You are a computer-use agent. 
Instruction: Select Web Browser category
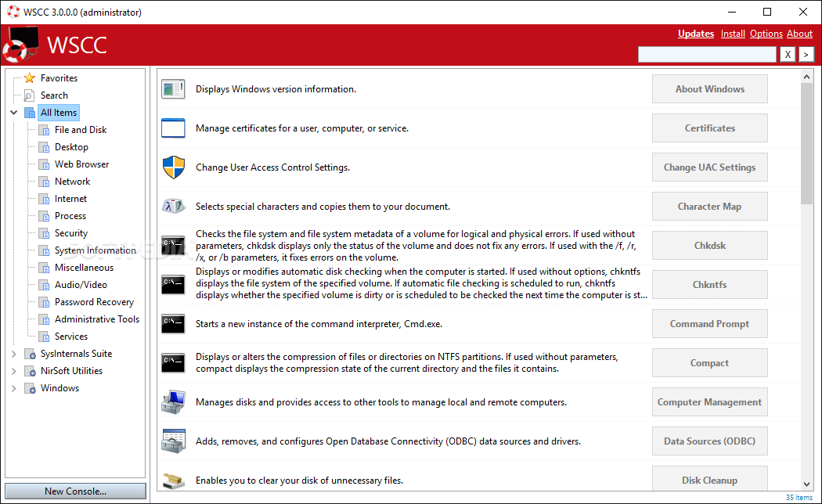click(x=81, y=164)
